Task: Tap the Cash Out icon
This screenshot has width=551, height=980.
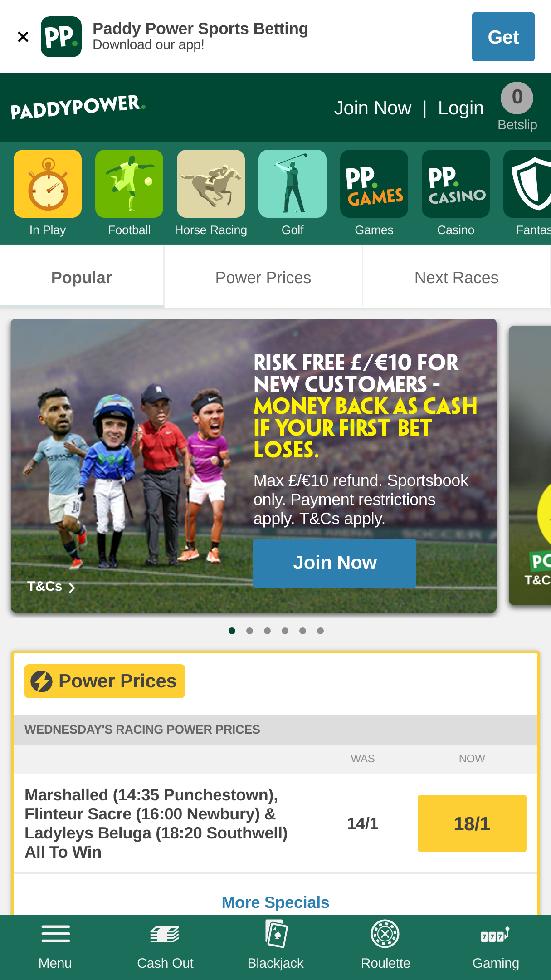Action: pyautogui.click(x=165, y=934)
